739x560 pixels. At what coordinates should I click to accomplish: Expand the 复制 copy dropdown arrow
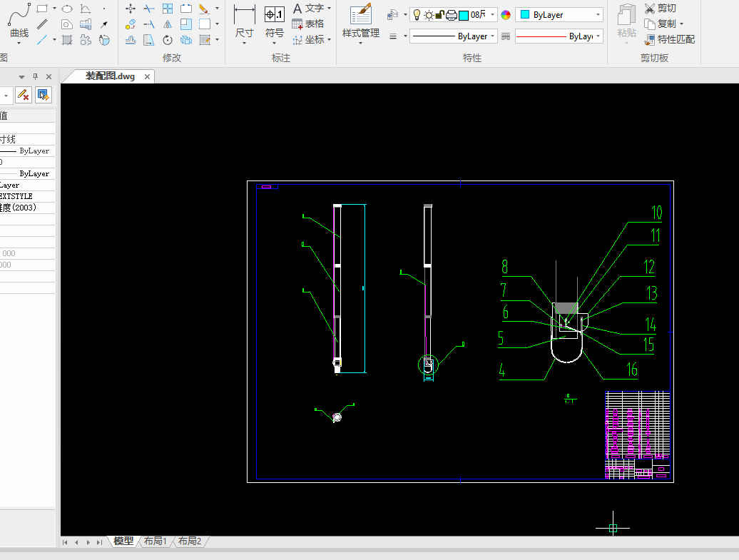[681, 24]
